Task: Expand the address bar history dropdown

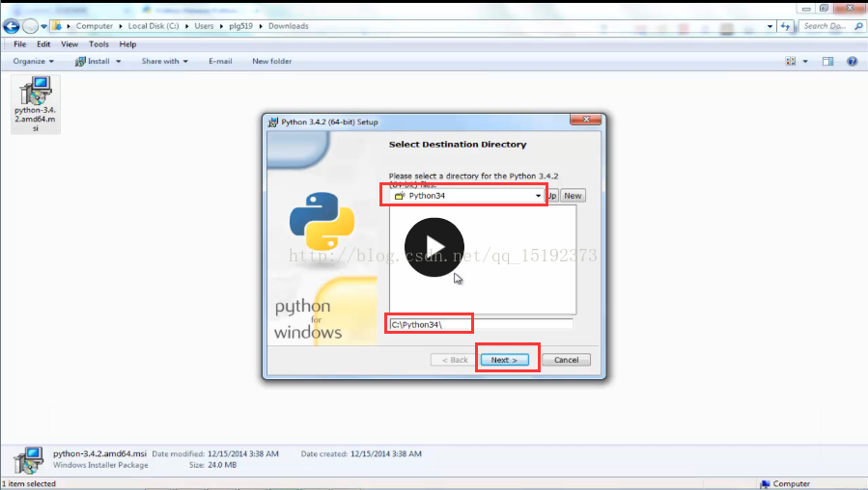Action: (x=770, y=26)
